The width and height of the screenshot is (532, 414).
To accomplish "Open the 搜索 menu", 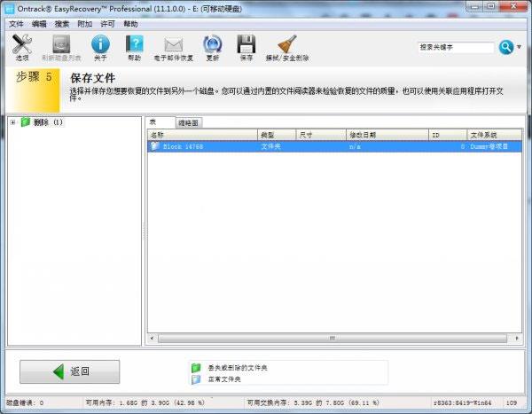I will pyautogui.click(x=62, y=24).
